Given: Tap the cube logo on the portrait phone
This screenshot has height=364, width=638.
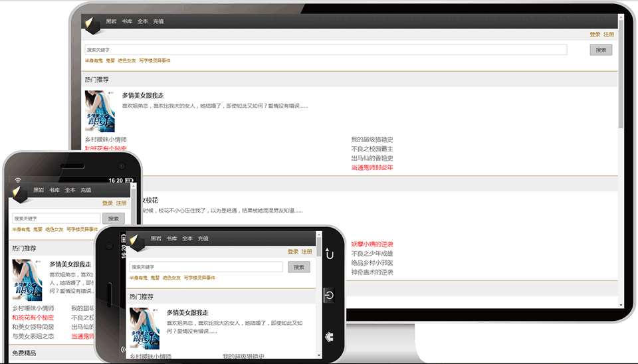Looking at the screenshot, I should 21,193.
